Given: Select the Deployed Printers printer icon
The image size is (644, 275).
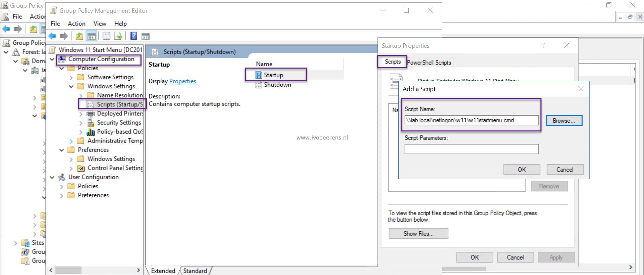Looking at the screenshot, I should click(x=90, y=114).
